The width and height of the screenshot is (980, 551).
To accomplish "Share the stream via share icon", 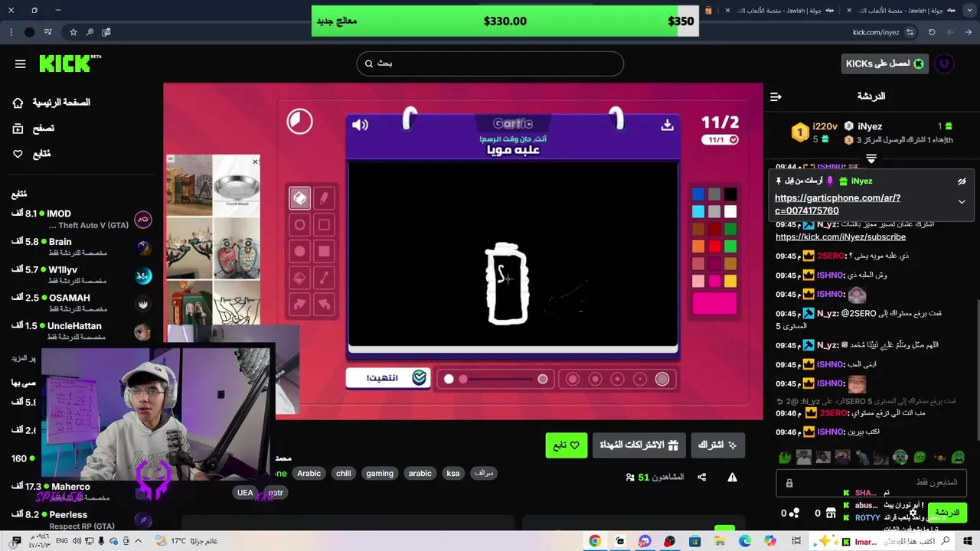I will click(x=701, y=477).
